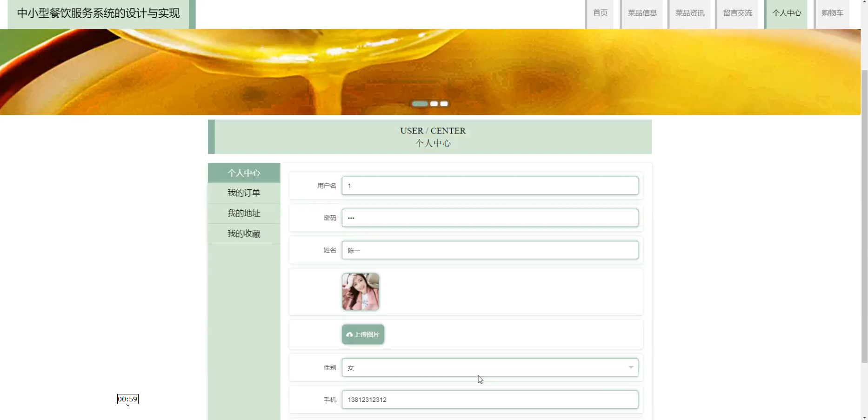Select first carousel indicator dot
868x420 pixels.
tap(420, 104)
